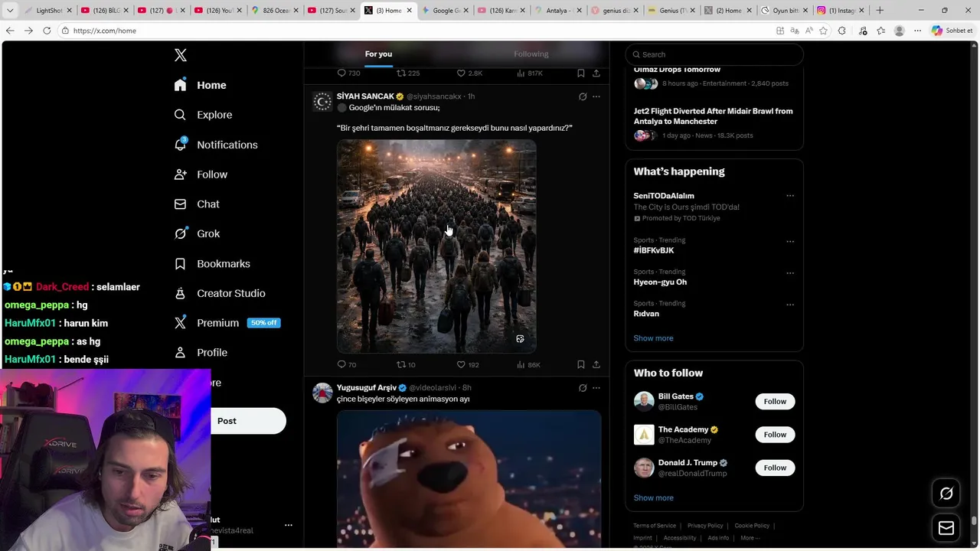Image resolution: width=980 pixels, height=551 pixels.
Task: Like the SİYAH SANCAK post with 192 likes
Action: [468, 364]
